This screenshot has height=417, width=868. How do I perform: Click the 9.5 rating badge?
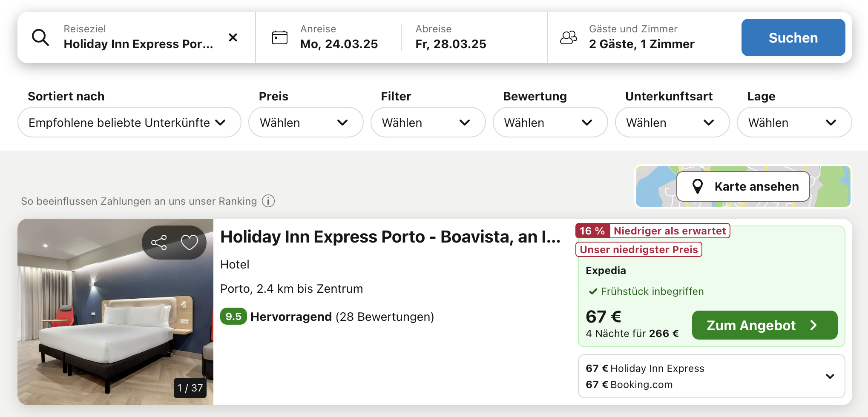233,317
